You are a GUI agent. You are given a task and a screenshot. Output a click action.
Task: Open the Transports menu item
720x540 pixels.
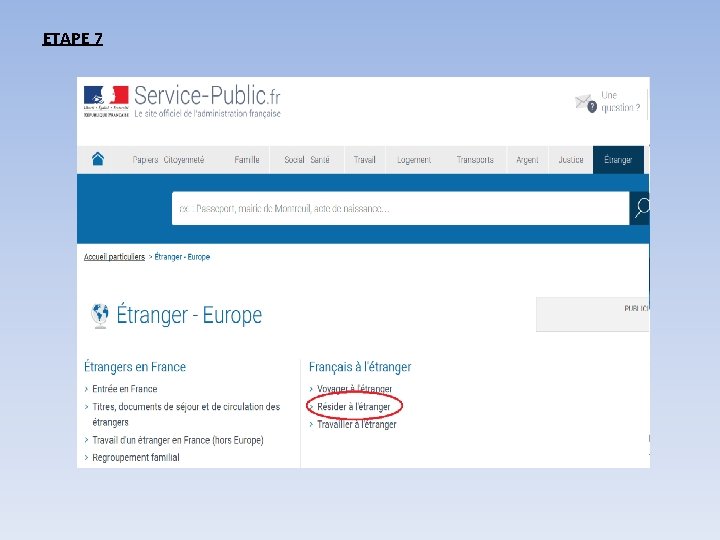tap(475, 160)
